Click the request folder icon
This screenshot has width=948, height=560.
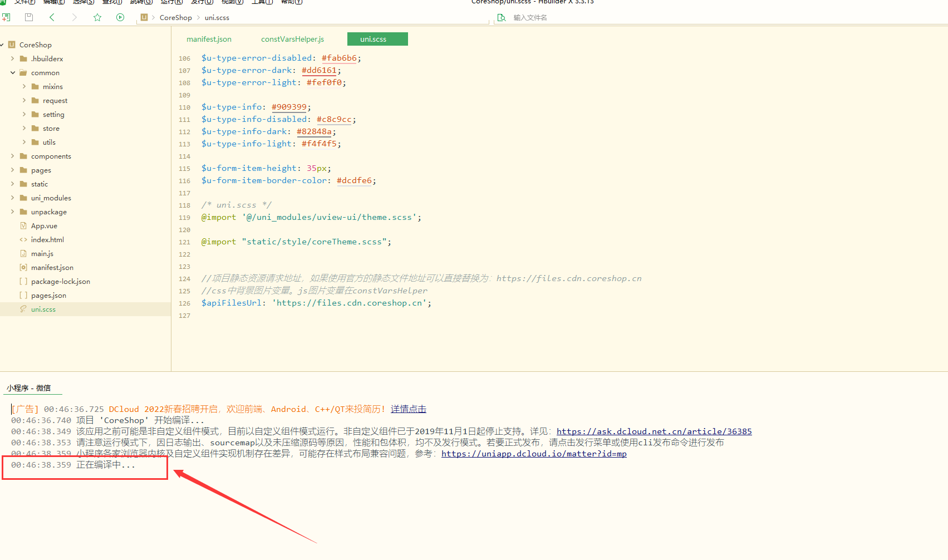35,100
